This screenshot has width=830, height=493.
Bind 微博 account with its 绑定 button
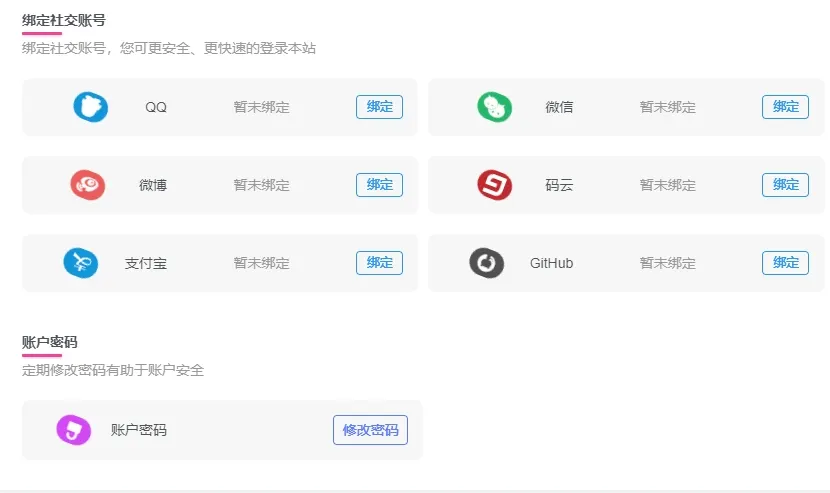click(x=380, y=185)
